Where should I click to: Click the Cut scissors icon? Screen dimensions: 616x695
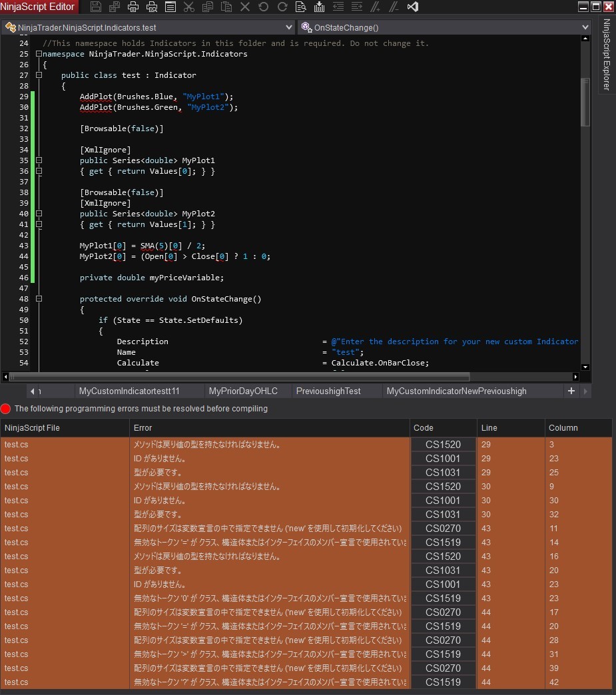click(x=189, y=7)
